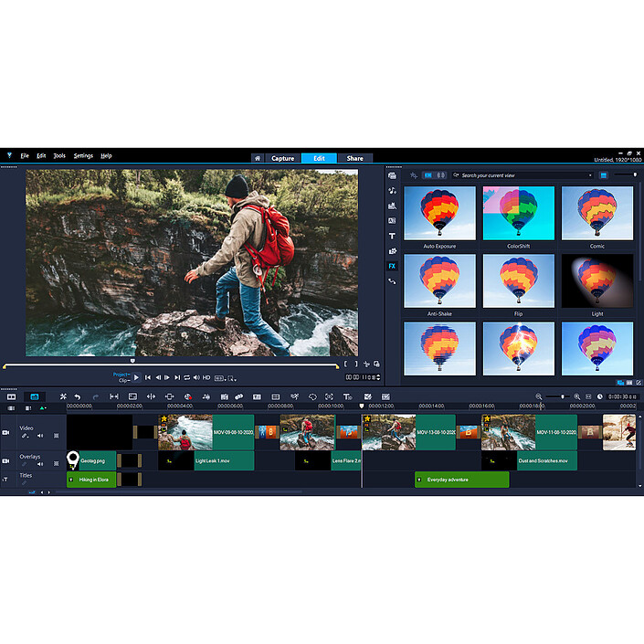
Task: Show audio filters only toggle
Action: [x=440, y=175]
